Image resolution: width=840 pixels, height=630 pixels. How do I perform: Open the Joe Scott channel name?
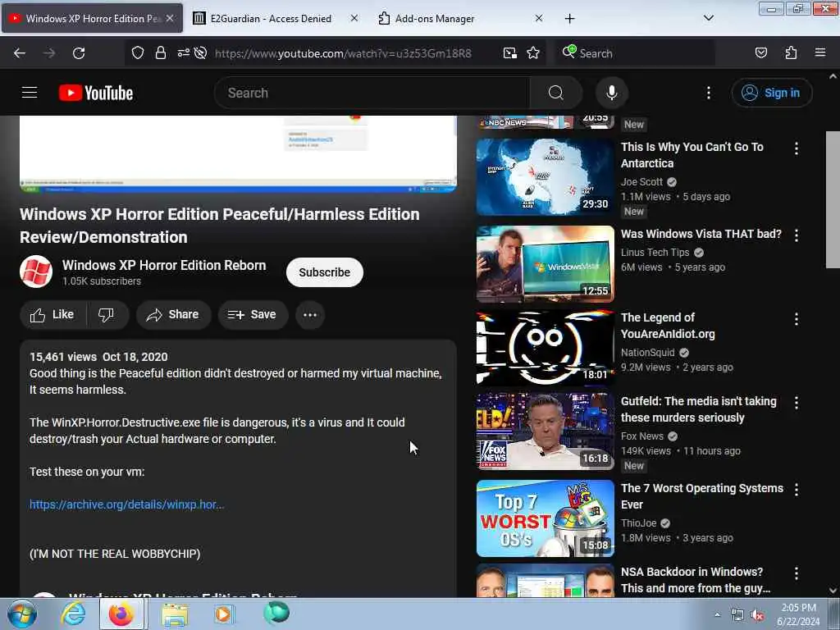[x=641, y=182]
